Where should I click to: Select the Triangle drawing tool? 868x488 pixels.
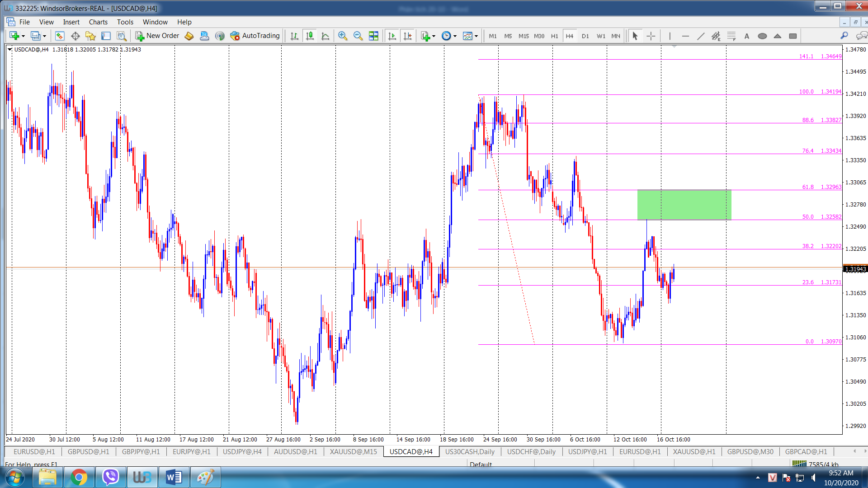pos(778,36)
